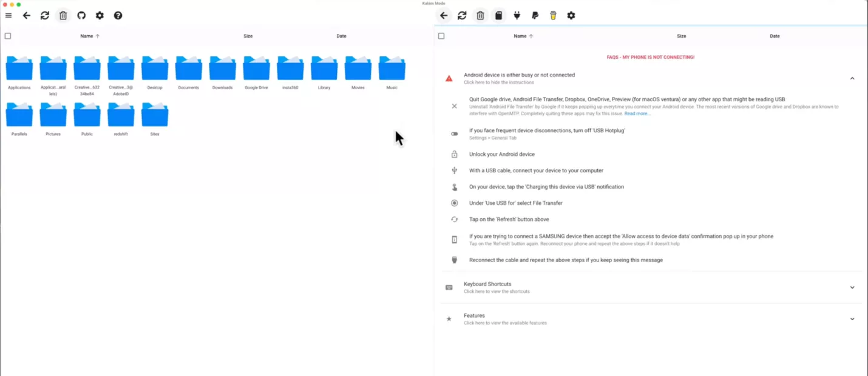Toggle the select-all checkbox on device pane

click(441, 36)
